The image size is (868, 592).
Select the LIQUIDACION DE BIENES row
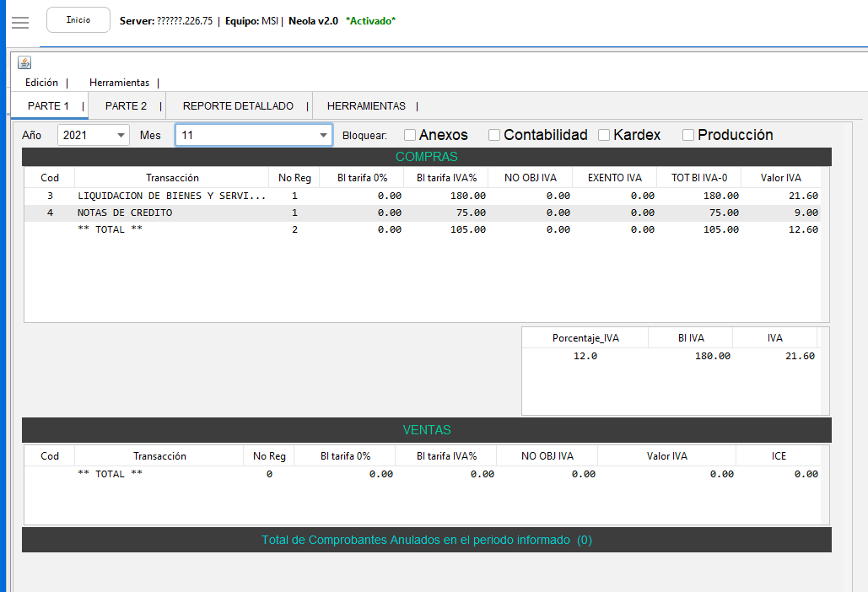tap(171, 196)
